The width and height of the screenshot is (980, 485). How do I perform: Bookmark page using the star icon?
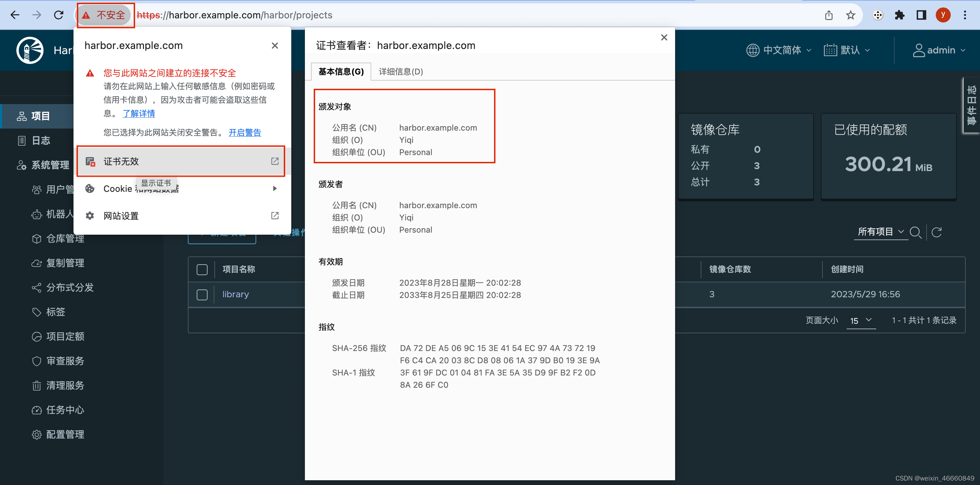pos(850,15)
